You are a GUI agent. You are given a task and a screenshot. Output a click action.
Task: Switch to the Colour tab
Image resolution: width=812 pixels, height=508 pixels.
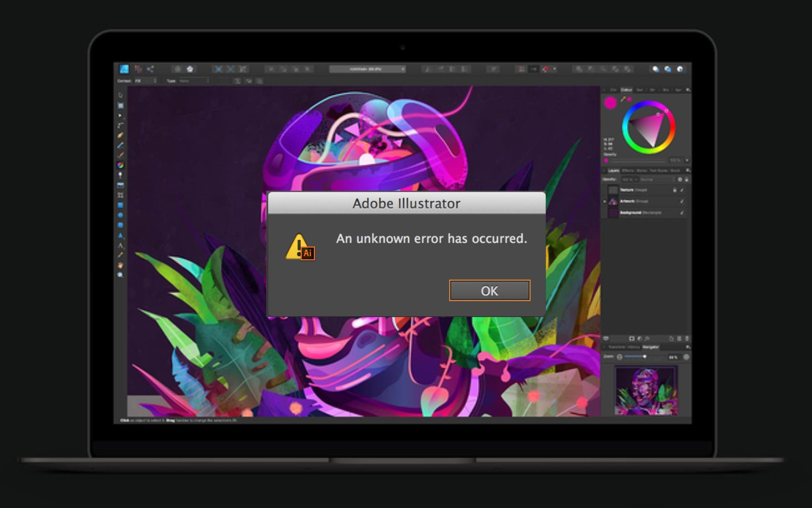[626, 90]
